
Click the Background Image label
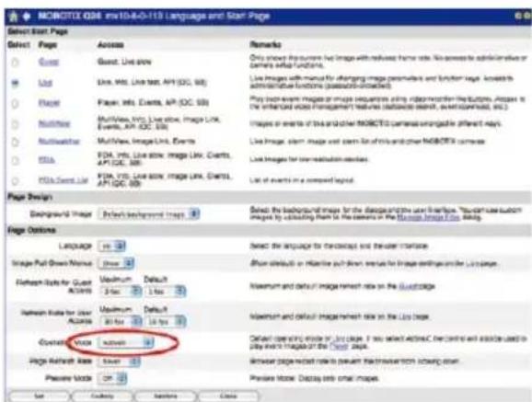[61, 214]
